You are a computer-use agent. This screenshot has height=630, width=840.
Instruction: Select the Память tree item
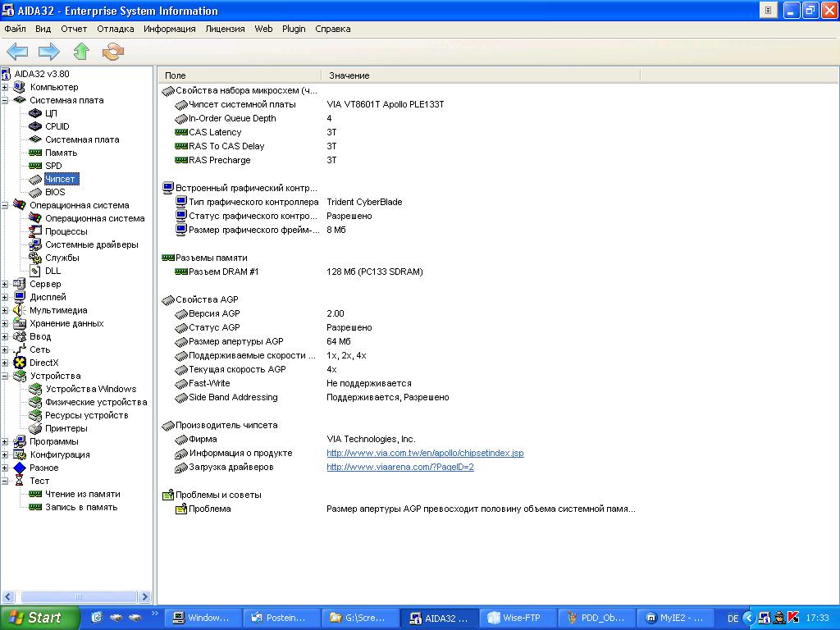coord(61,153)
